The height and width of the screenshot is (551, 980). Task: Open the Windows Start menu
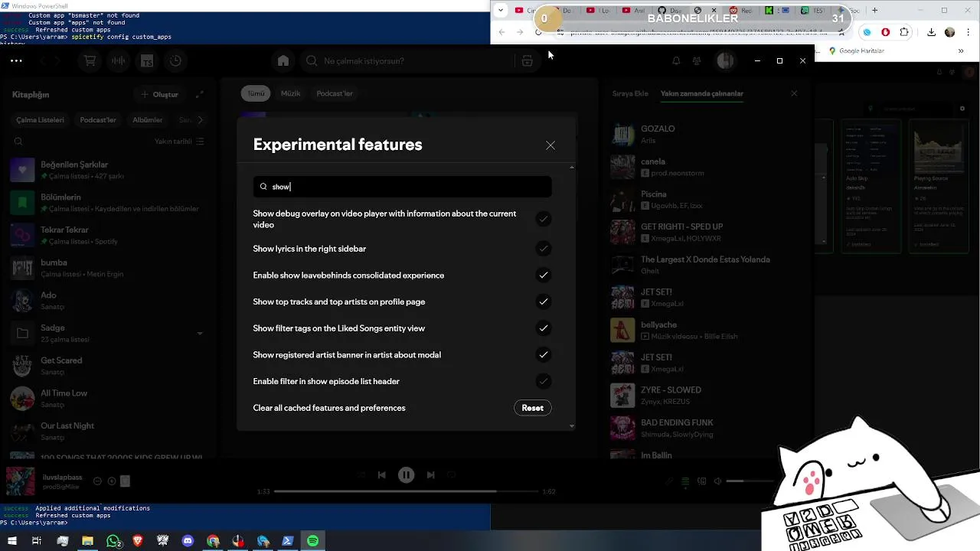click(x=12, y=541)
